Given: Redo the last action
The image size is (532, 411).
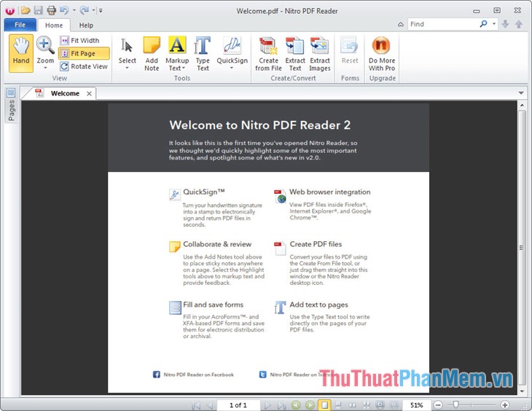Looking at the screenshot, I should [x=84, y=10].
